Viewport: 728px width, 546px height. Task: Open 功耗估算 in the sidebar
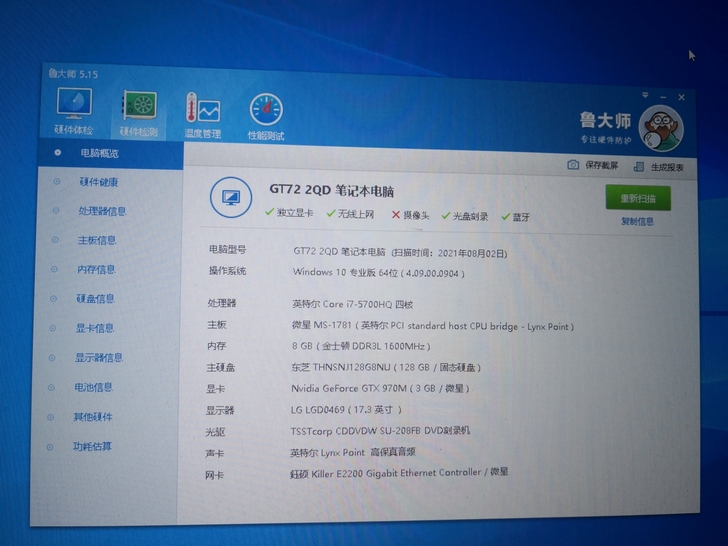click(x=92, y=447)
